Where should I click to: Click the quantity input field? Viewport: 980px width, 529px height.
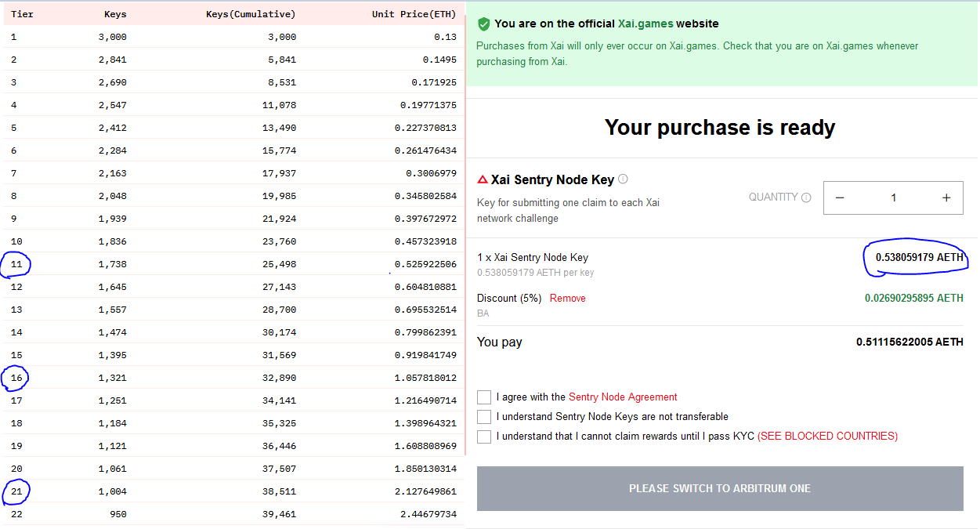893,197
